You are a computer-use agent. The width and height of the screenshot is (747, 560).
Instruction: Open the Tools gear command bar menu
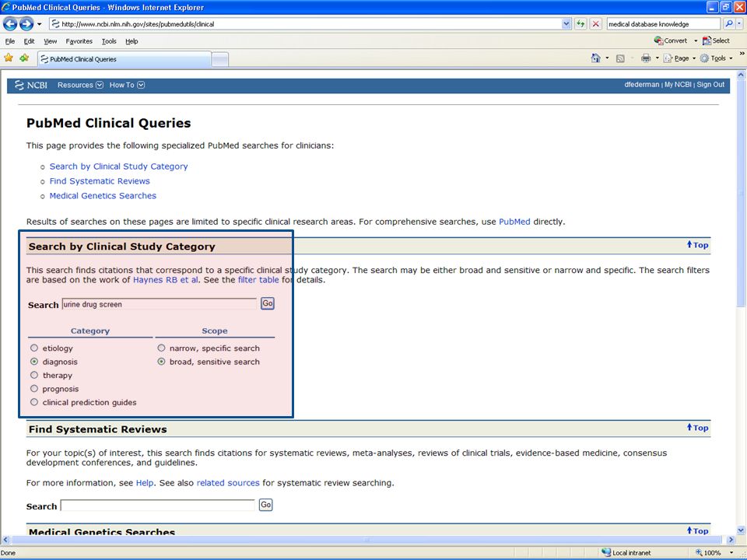click(716, 58)
